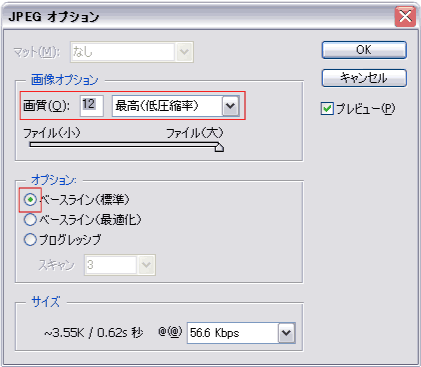The width and height of the screenshot is (421, 367).
Task: Click the キャンセル button
Action: 364,78
